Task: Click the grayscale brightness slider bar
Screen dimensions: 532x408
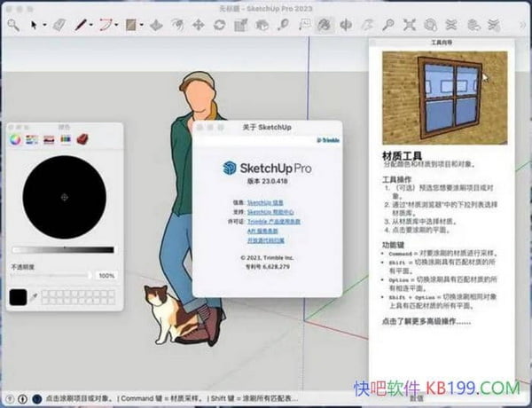Action: (x=63, y=250)
